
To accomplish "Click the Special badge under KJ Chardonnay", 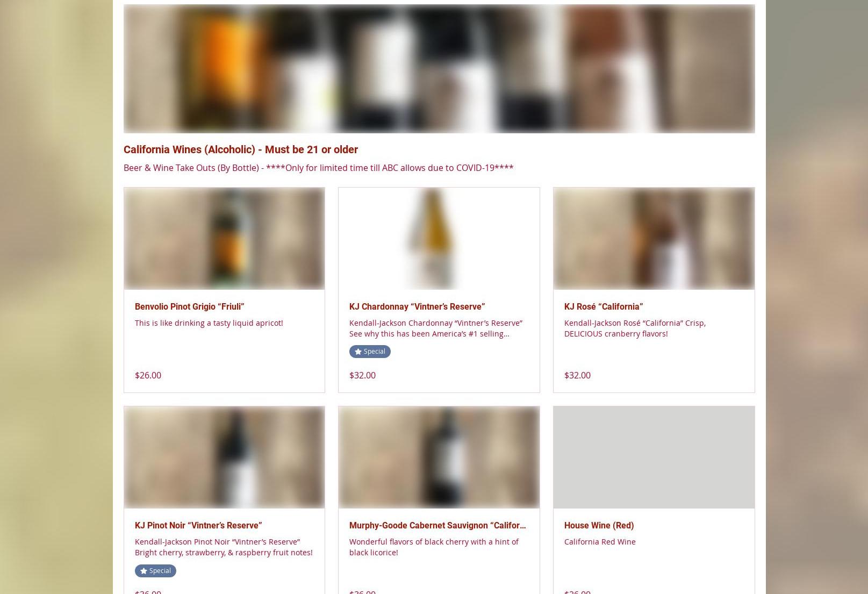I will pos(370,352).
